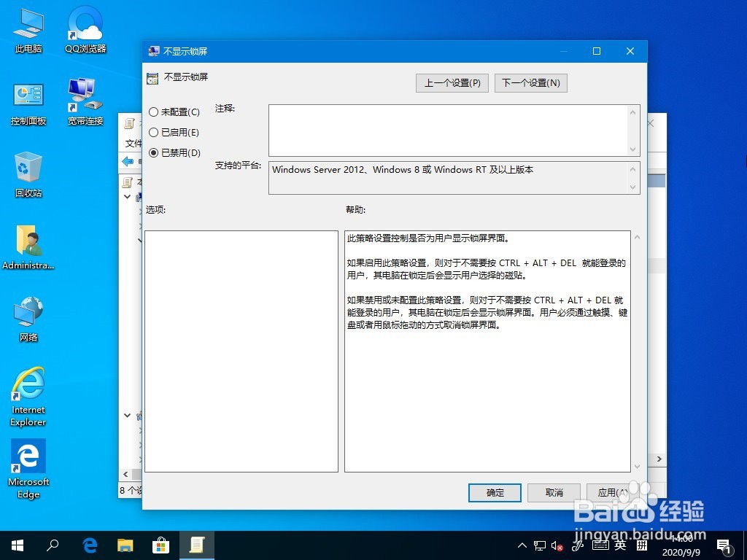The height and width of the screenshot is (560, 747).
Task: Launch the 宽带连接 desktop icon
Action: pos(84,95)
